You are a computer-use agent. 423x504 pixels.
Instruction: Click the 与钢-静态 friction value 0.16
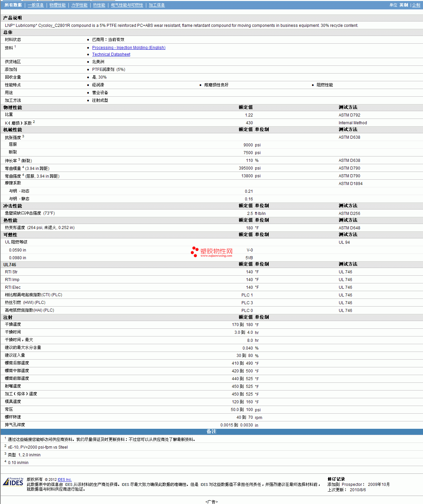[249, 199]
